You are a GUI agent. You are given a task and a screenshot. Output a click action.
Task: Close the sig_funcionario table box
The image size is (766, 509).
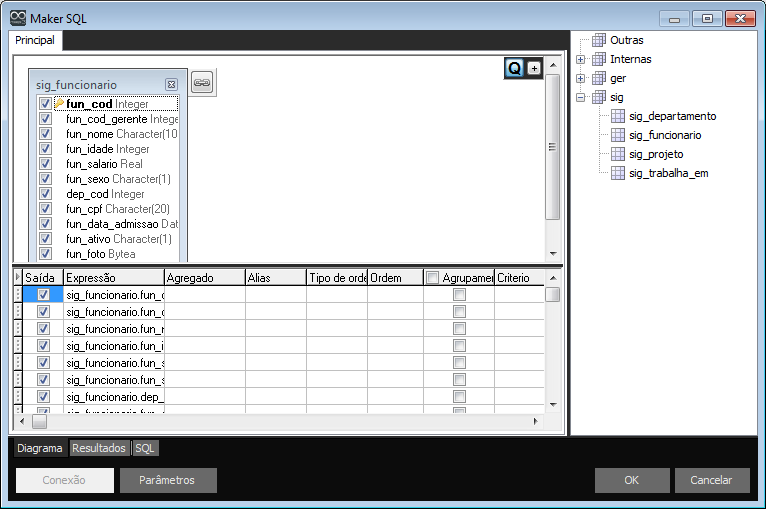tap(171, 85)
